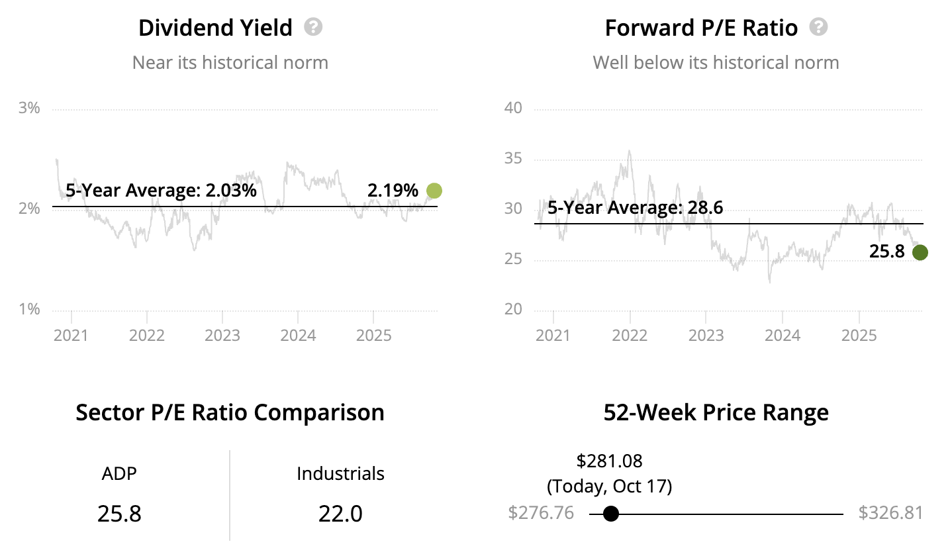Image resolution: width=952 pixels, height=560 pixels.
Task: Click the ADP sector P/E value 25.8
Action: (119, 514)
